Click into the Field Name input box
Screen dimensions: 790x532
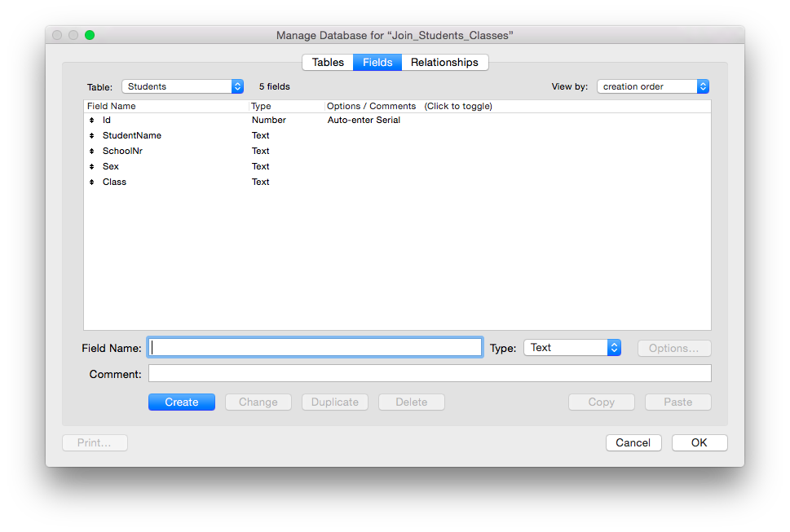316,347
